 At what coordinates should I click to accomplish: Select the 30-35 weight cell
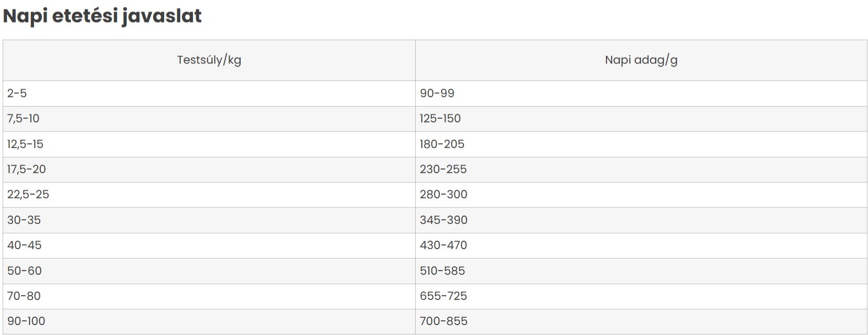[209, 220]
